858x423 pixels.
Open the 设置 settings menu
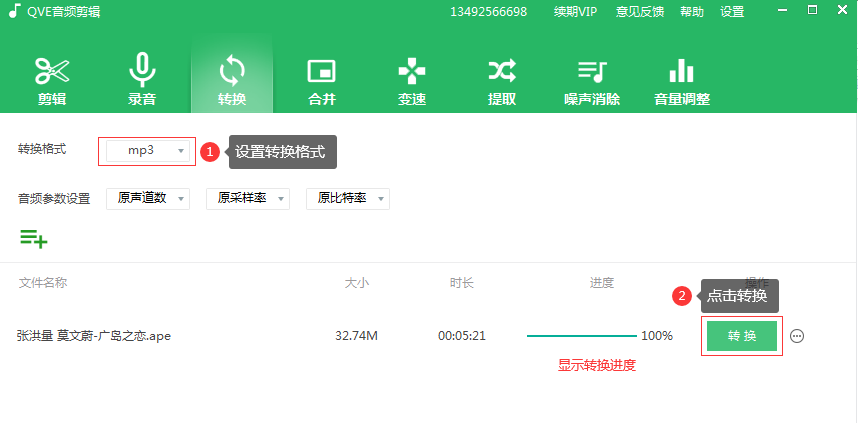pos(732,11)
